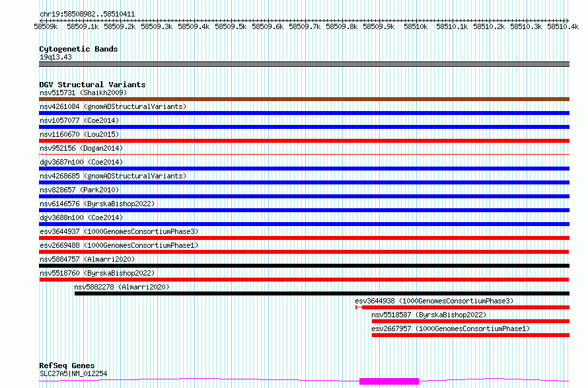Select the nsv4261084 gnomAD variant label
Screen dimensions: 588x388
coord(113,106)
